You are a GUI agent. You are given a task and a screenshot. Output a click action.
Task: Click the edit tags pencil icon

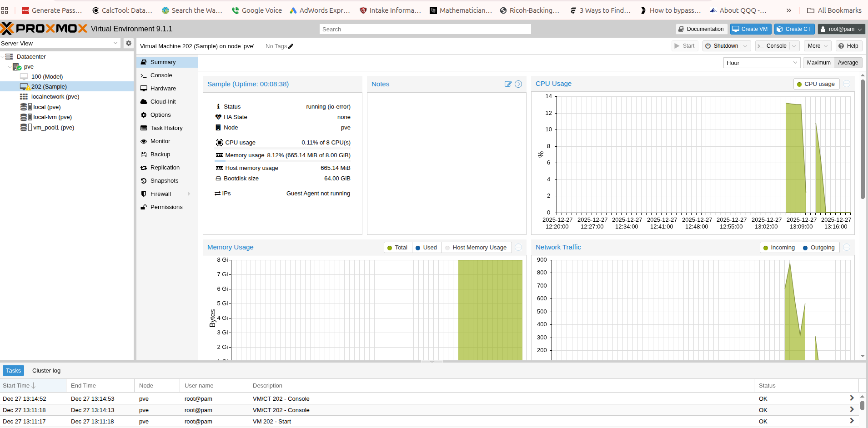291,46
